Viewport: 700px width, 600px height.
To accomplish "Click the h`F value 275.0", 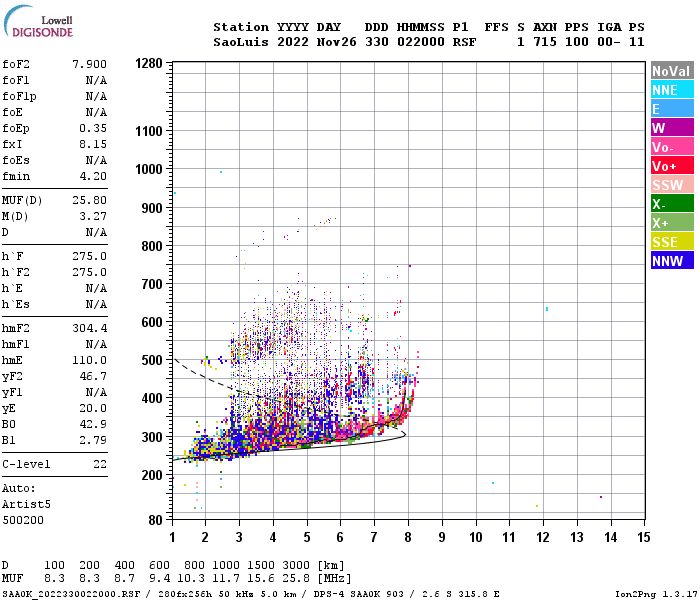I will 89,256.
